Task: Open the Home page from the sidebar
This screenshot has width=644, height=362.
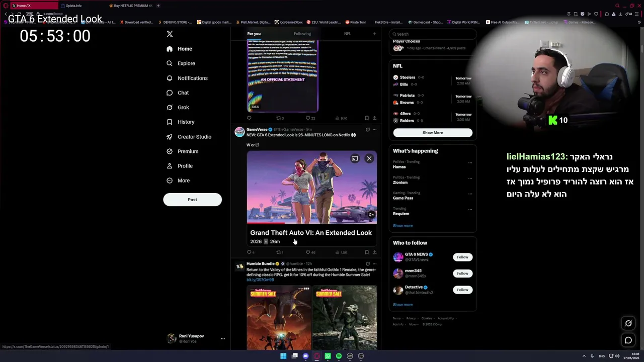Action: [x=179, y=49]
